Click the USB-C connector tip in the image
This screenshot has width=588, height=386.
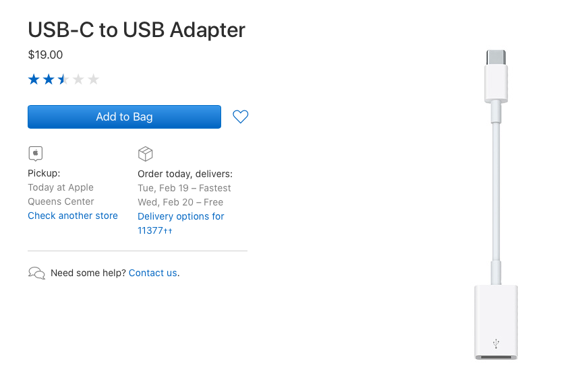point(496,58)
